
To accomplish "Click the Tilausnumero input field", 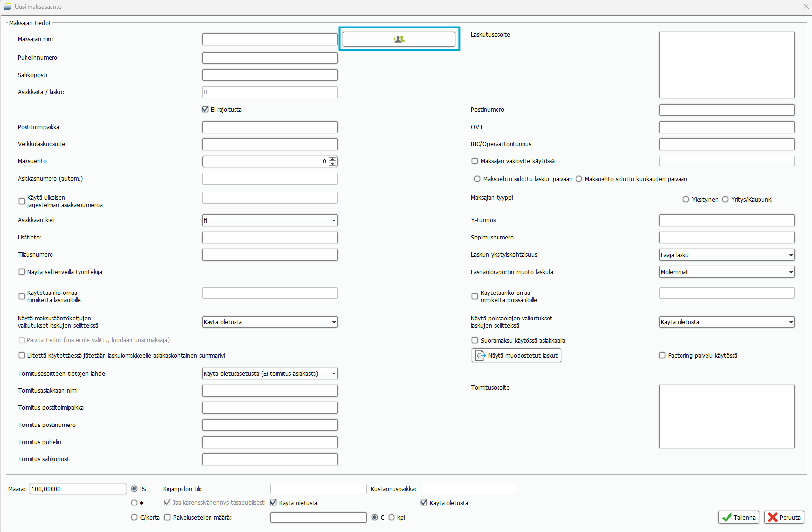I will click(x=270, y=255).
